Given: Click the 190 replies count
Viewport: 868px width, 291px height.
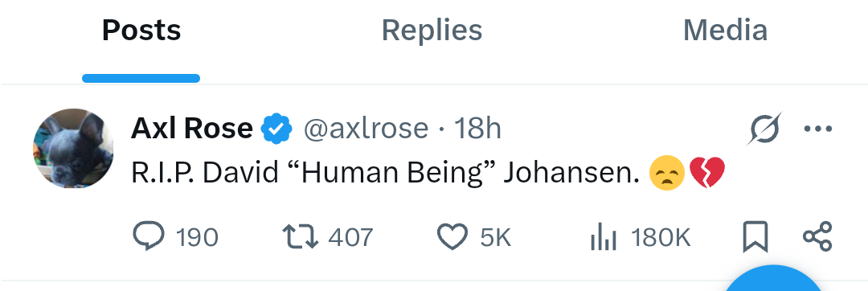Looking at the screenshot, I should coord(197,237).
